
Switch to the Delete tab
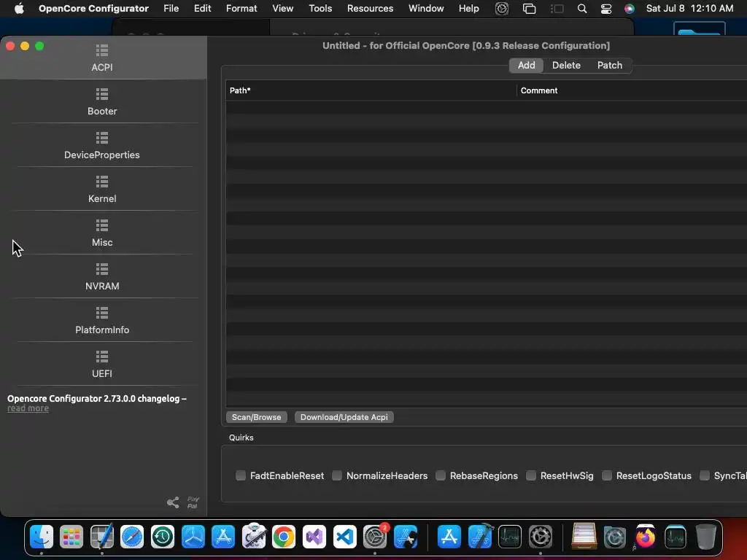[x=566, y=65]
